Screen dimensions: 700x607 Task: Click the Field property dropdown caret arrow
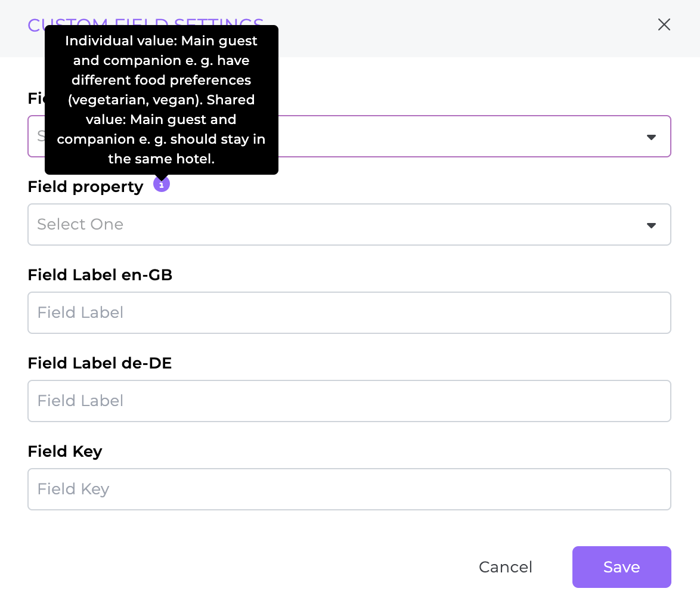pyautogui.click(x=651, y=225)
